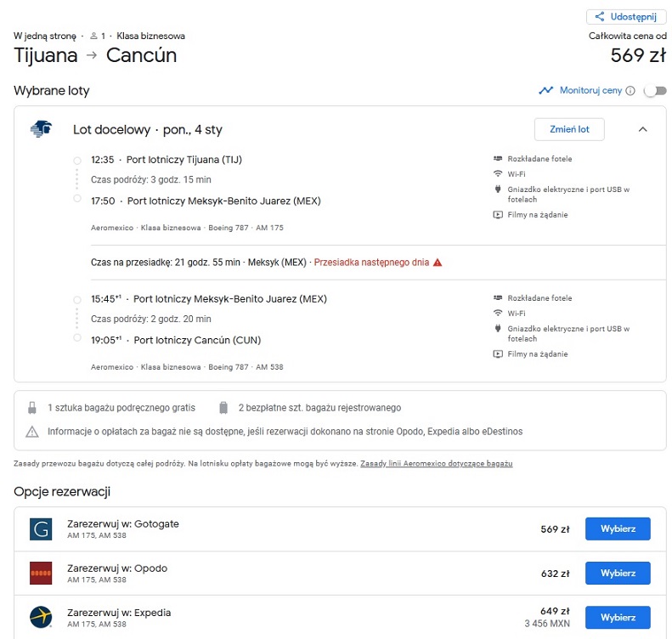Image resolution: width=672 pixels, height=639 pixels.
Task: Click the Gotogate logo
Action: pyautogui.click(x=41, y=529)
